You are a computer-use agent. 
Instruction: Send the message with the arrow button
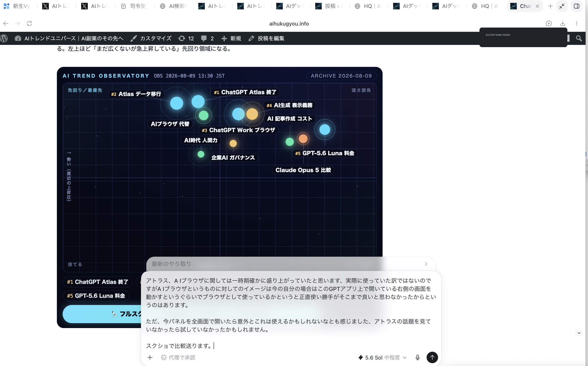pos(432,357)
